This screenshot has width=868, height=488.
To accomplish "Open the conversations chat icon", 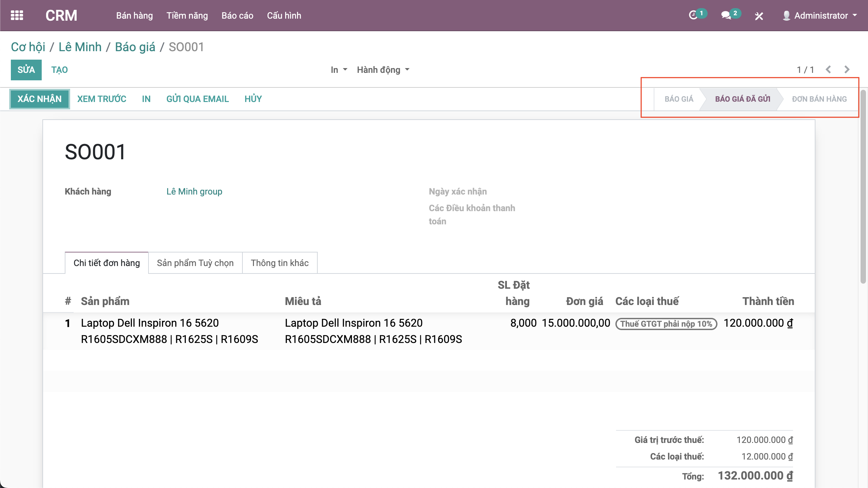I will [726, 15].
